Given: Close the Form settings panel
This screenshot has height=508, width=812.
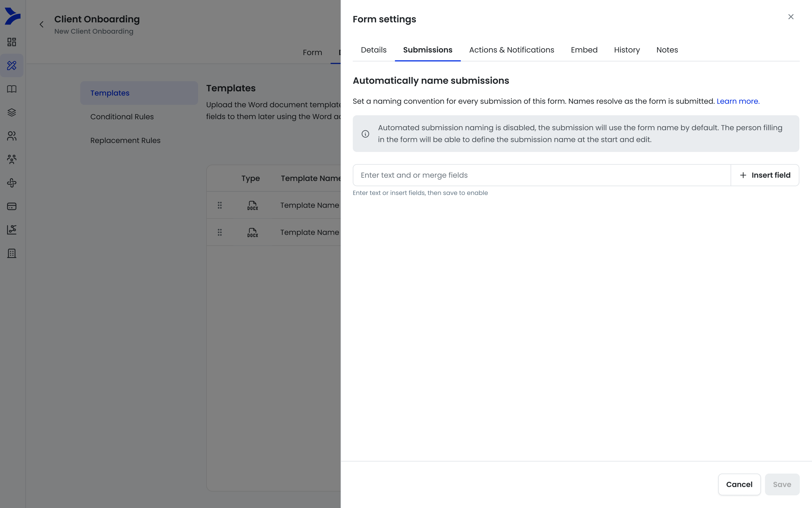Looking at the screenshot, I should (791, 17).
